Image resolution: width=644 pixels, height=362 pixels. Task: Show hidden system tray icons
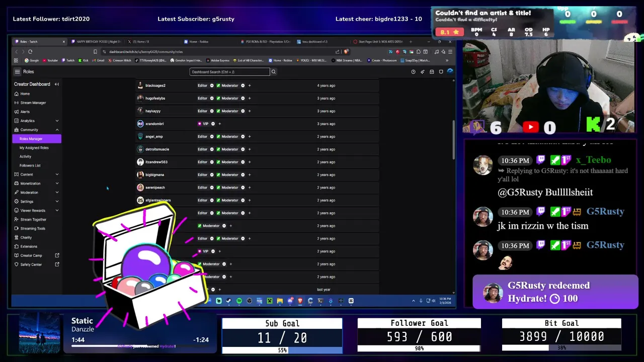pyautogui.click(x=414, y=301)
